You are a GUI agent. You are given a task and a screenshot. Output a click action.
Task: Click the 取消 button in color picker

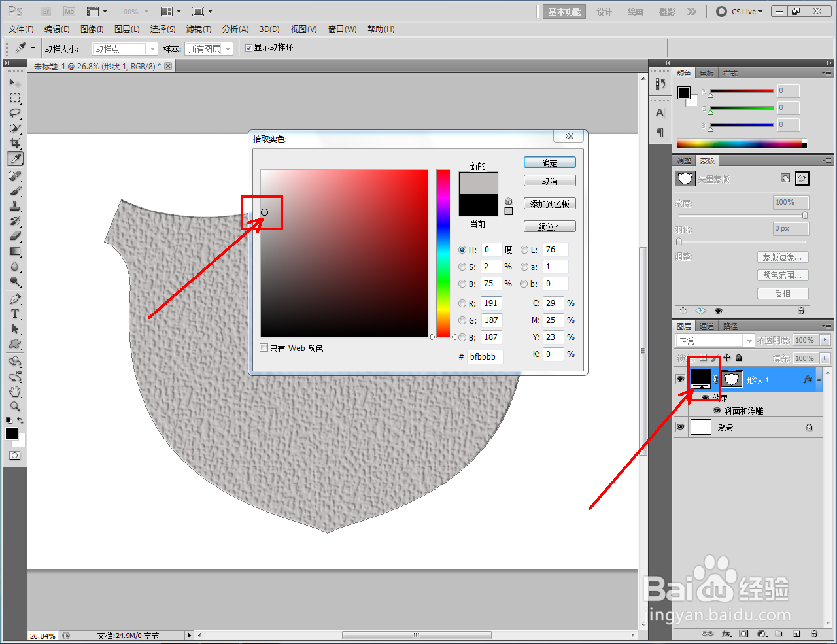[550, 181]
